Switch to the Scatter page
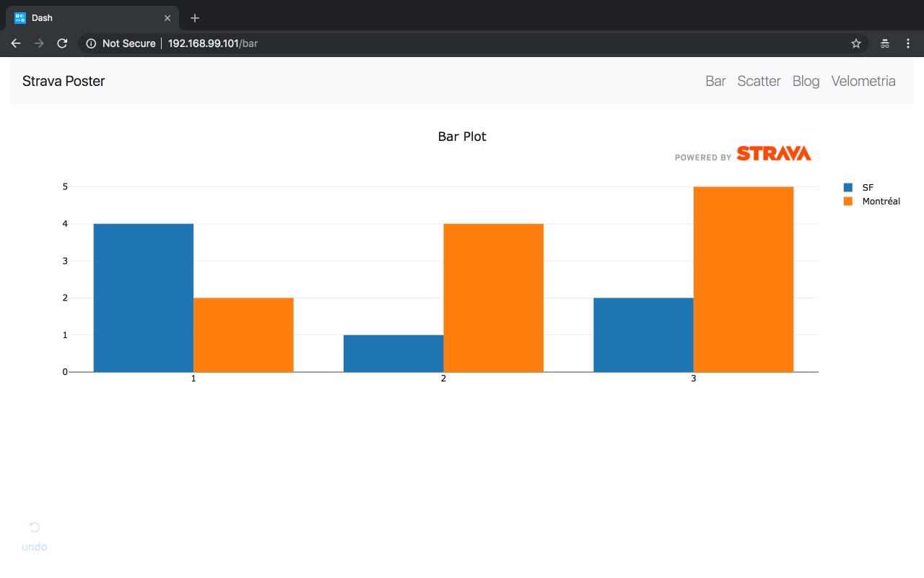This screenshot has width=924, height=578. (759, 81)
